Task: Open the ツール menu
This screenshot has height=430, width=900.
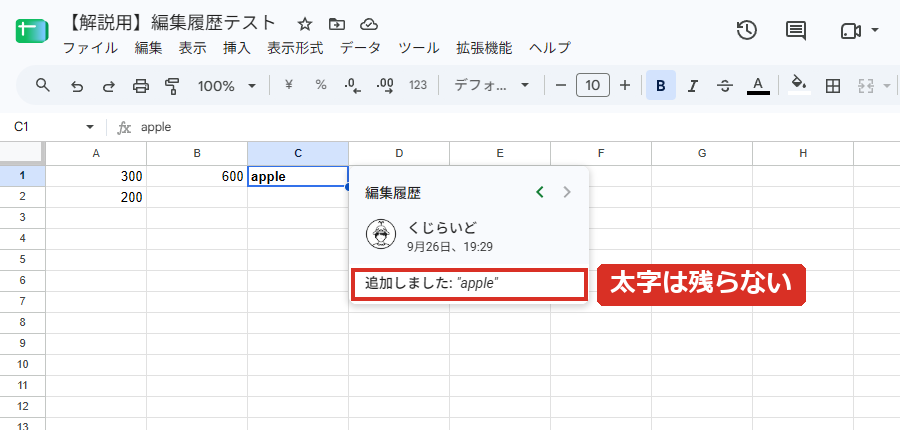Action: coord(418,48)
